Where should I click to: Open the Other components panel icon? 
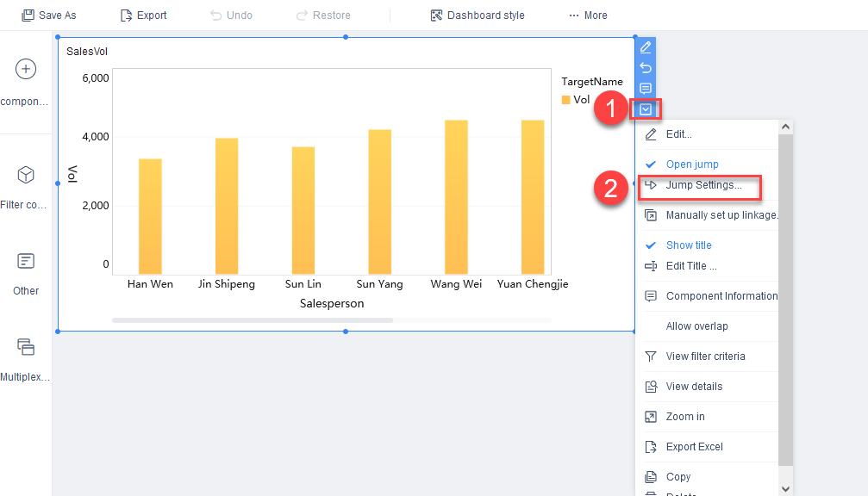coord(25,261)
